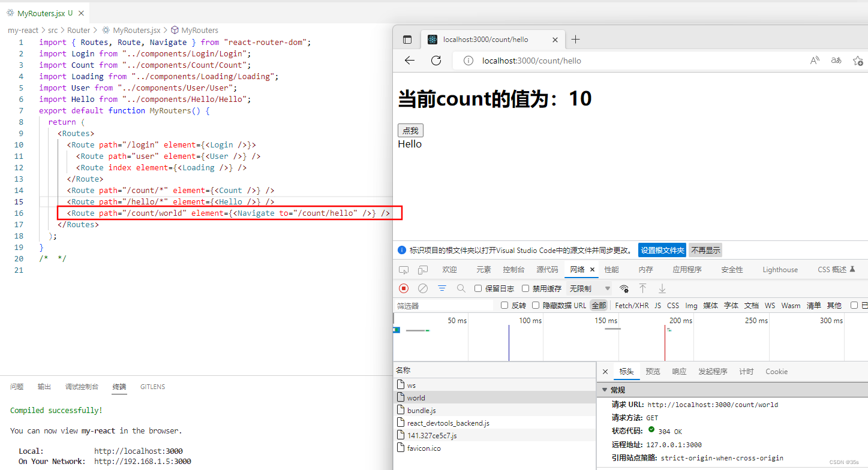Open network conditions wifi icon
The width and height of the screenshot is (868, 470).
click(624, 288)
